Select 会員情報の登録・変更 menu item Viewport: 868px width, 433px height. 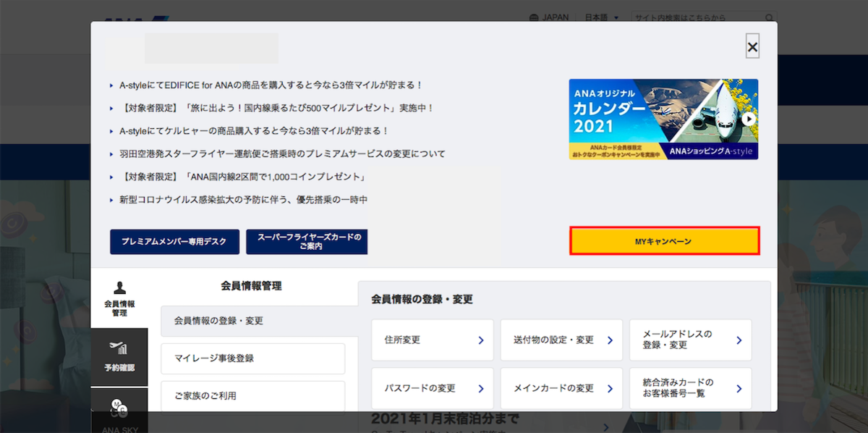click(x=259, y=321)
